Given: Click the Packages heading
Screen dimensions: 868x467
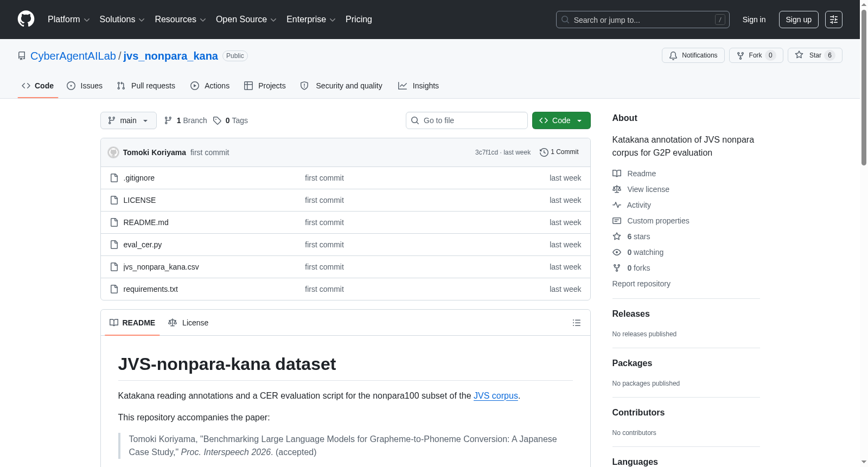Looking at the screenshot, I should pos(632,363).
